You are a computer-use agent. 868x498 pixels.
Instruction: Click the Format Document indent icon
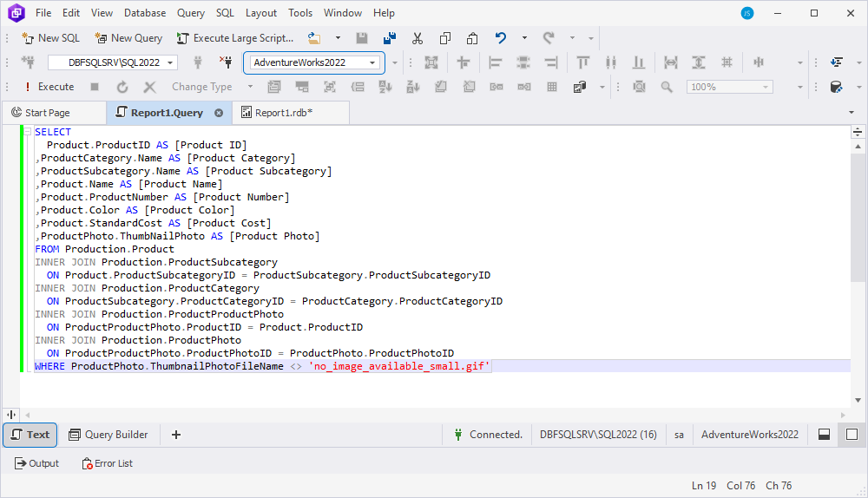click(x=837, y=62)
